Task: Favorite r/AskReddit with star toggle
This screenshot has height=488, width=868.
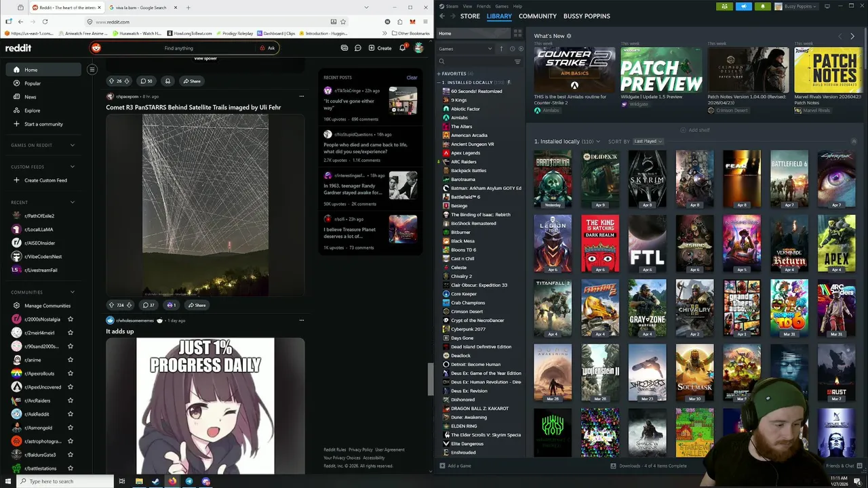Action: pyautogui.click(x=71, y=414)
